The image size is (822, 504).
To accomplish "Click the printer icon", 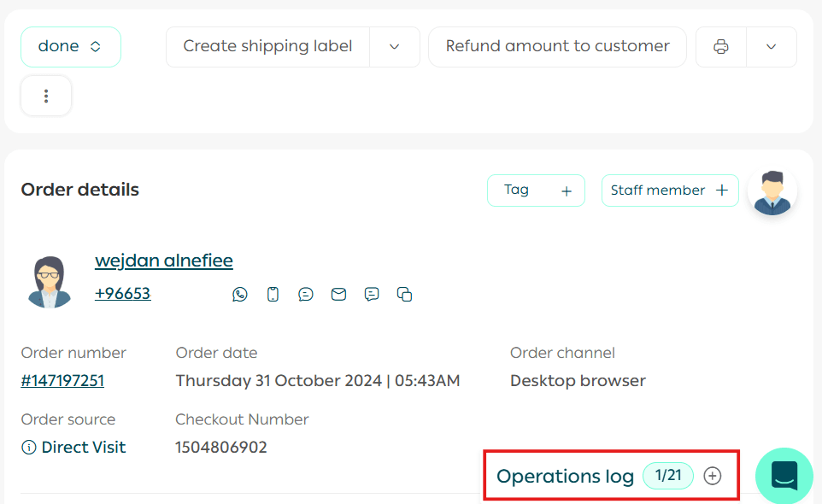I will click(721, 47).
